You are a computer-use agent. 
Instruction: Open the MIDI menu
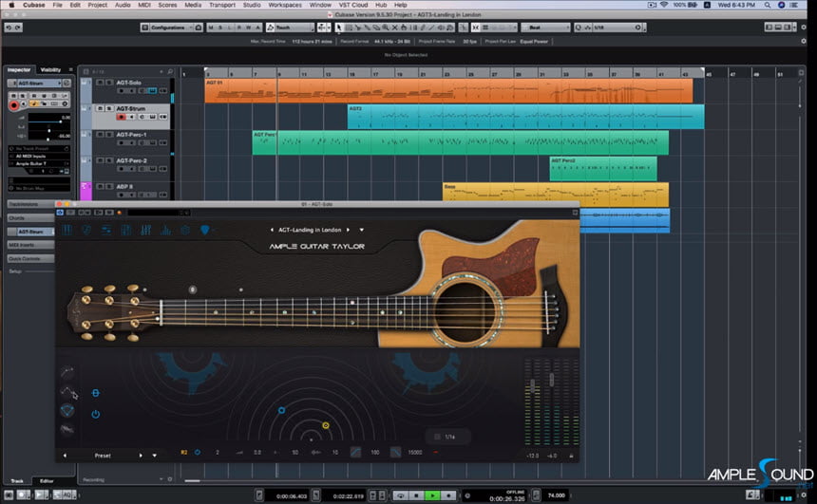click(x=144, y=5)
